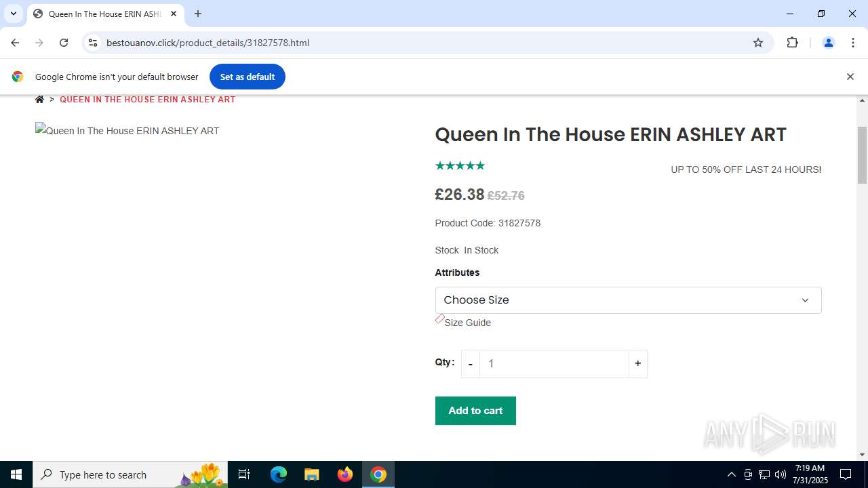This screenshot has width=868, height=488.
Task: Click the £26.38 price text
Action: (460, 195)
